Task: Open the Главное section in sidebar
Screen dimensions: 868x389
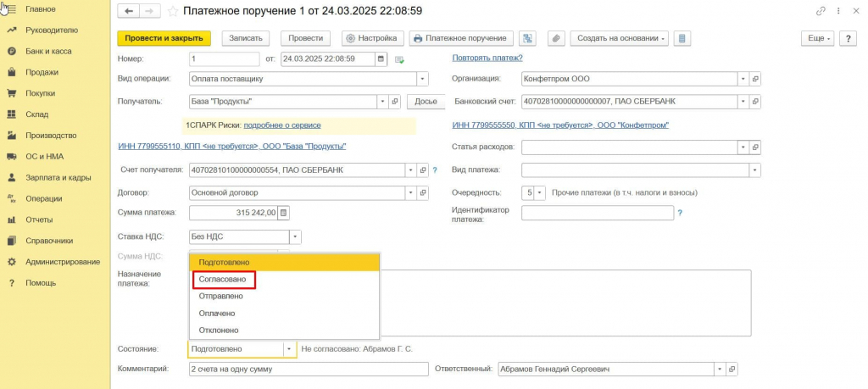Action: (41, 9)
